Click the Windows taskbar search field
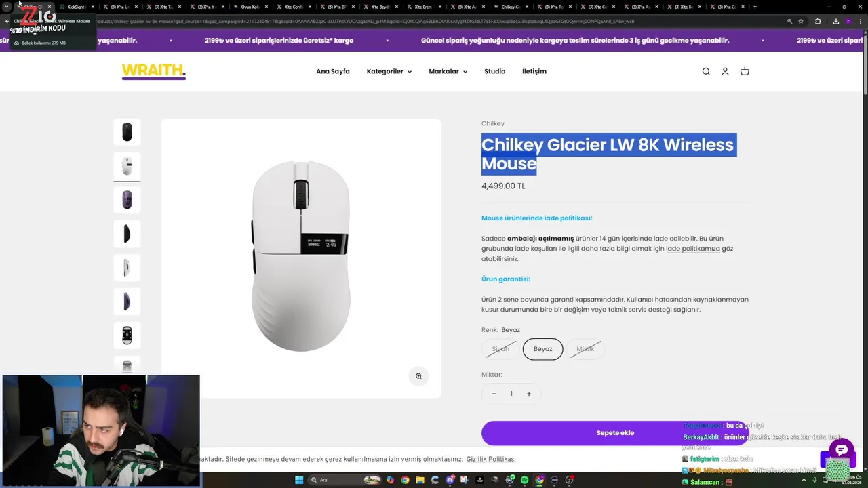The image size is (868, 488). 336,480
